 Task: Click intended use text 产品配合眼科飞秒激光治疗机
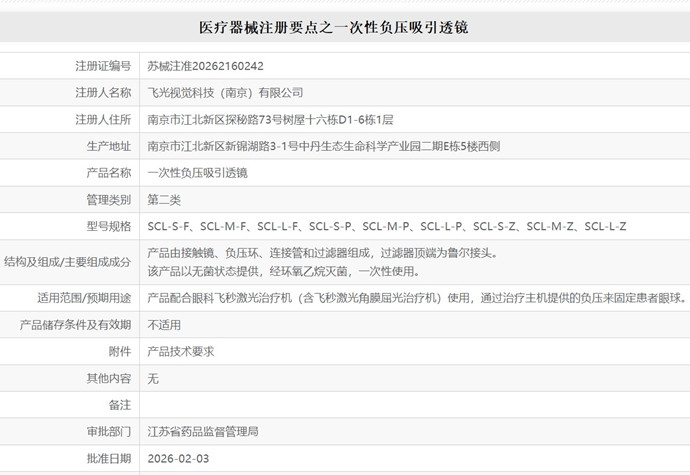click(x=417, y=298)
